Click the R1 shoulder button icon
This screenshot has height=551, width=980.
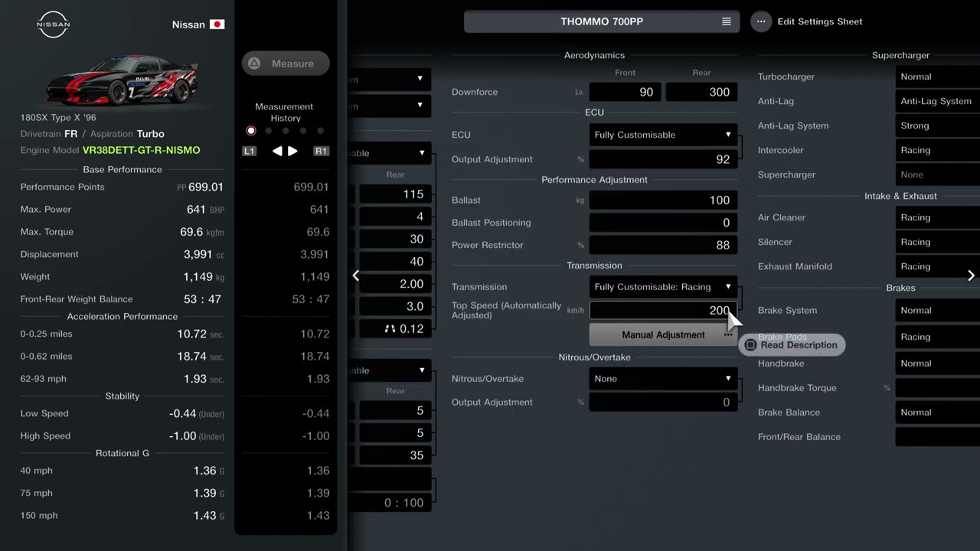(322, 152)
